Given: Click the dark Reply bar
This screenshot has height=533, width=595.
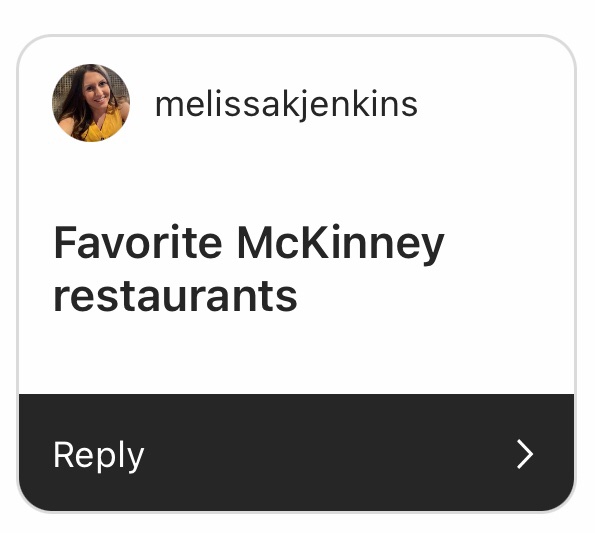Looking at the screenshot, I should 296,453.
